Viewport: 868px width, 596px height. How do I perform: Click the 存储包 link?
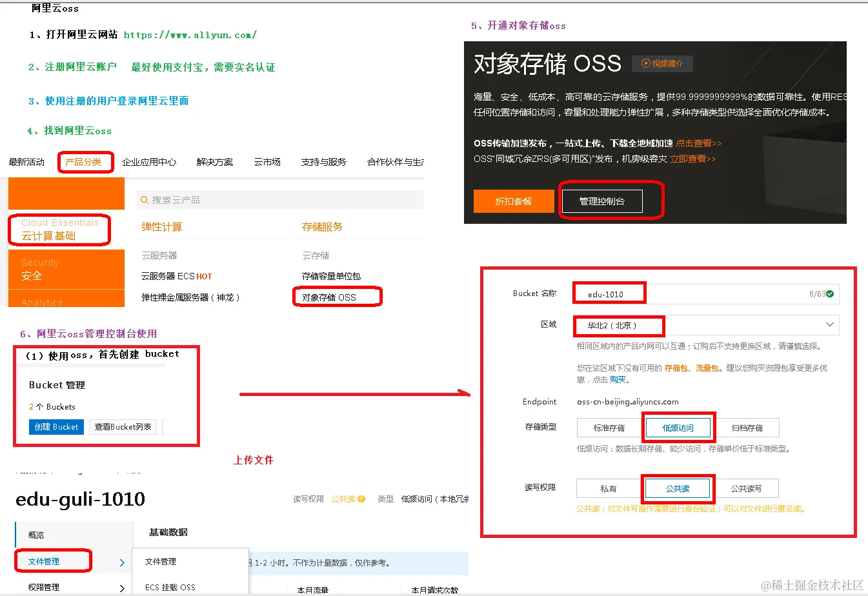click(676, 368)
